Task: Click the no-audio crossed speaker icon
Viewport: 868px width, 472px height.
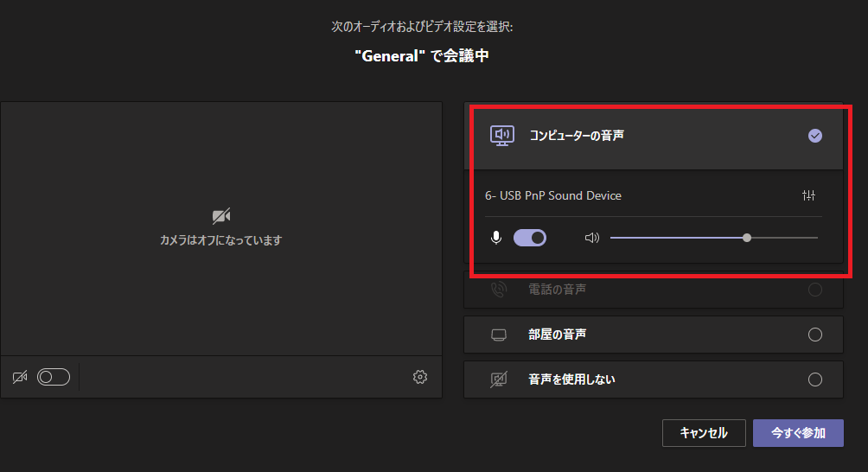Action: [499, 380]
